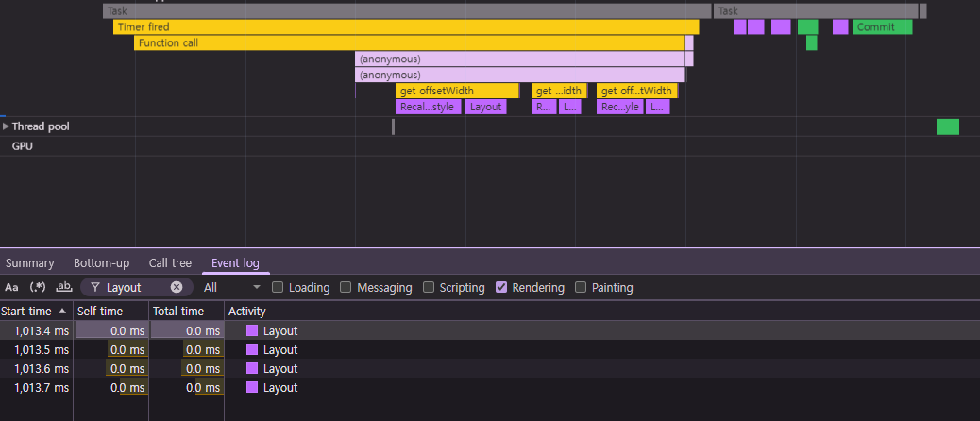Enable the Messaging checkbox

coord(346,287)
